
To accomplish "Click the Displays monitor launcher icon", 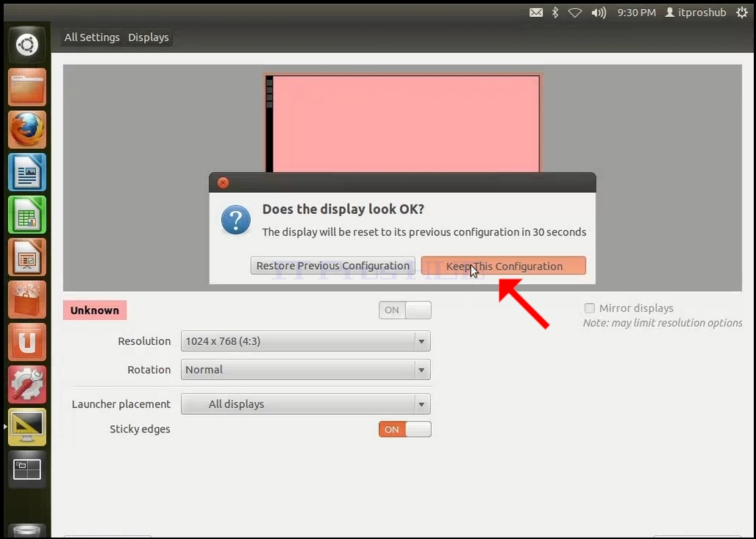I will click(x=27, y=426).
